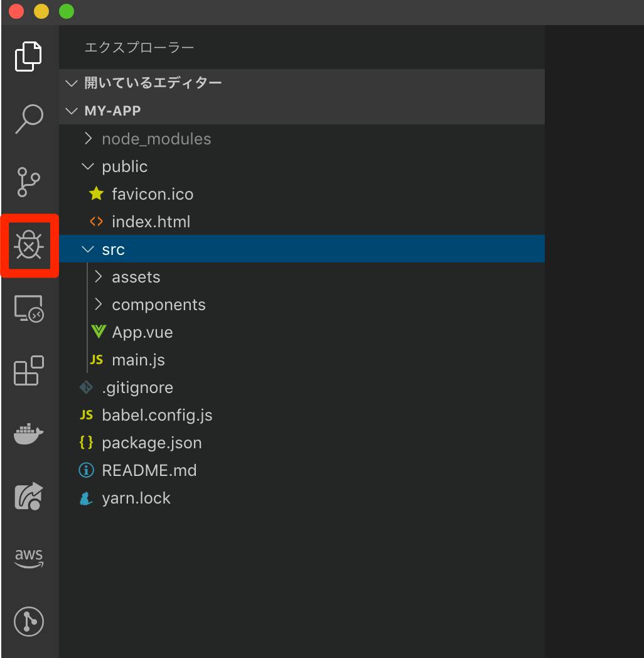Click the yellow star icon of favicon.ico
The image size is (644, 658).
coord(97,193)
